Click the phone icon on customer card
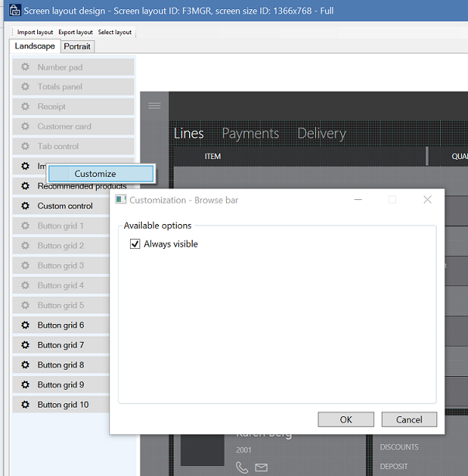 242,467
